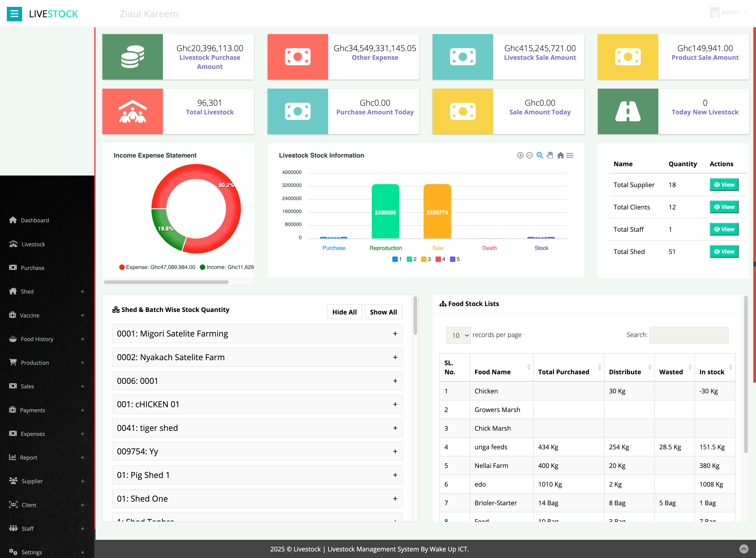The height and width of the screenshot is (558, 756).
Task: Open the chart download menu icon
Action: (570, 155)
